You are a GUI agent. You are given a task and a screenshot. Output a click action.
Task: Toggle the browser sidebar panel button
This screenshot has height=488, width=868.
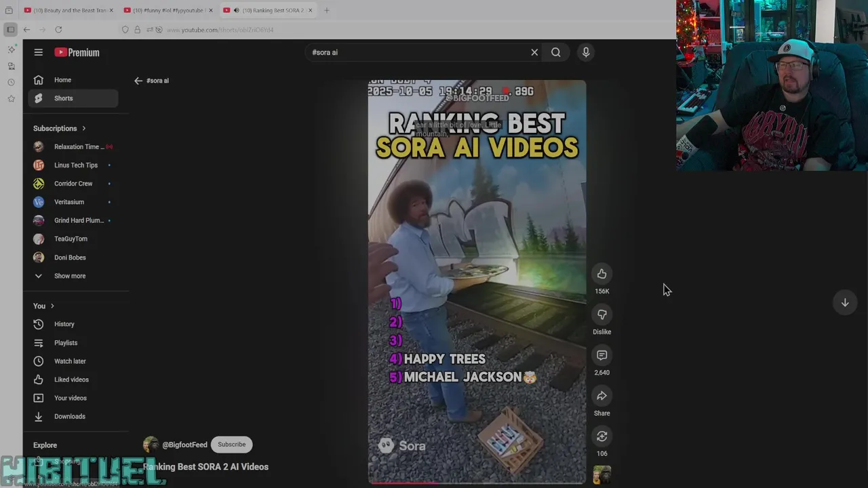click(10, 29)
